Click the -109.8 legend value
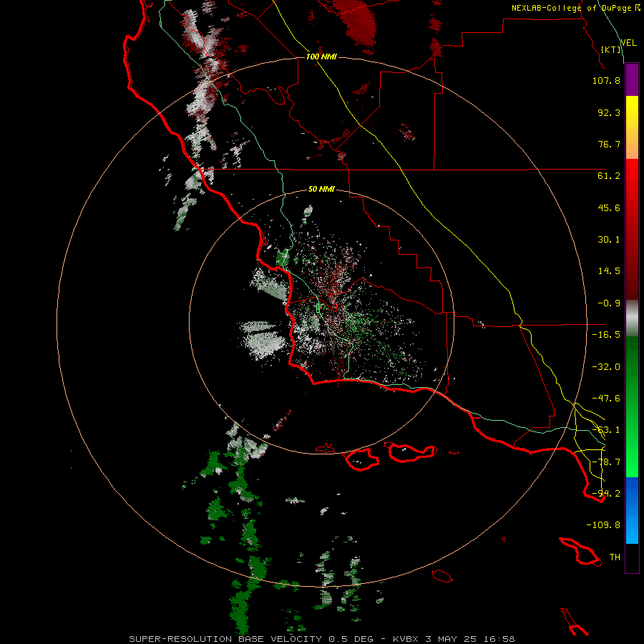This screenshot has width=644, height=644. click(x=603, y=525)
